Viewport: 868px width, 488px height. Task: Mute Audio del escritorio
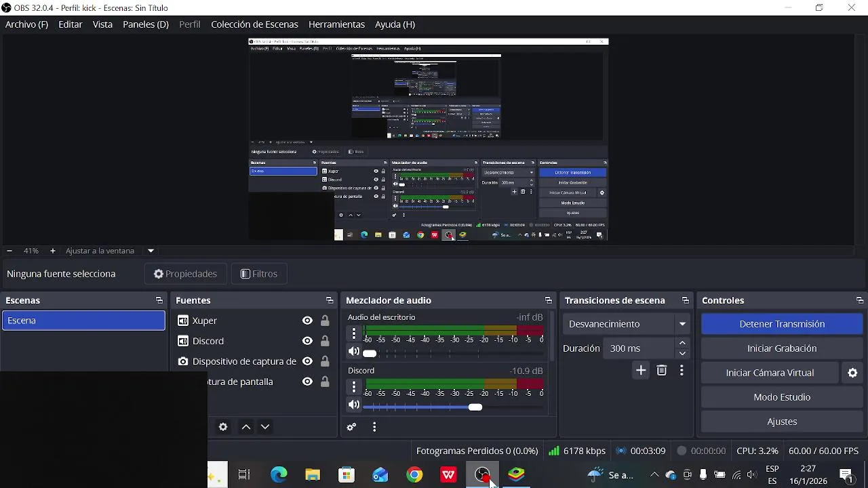click(x=354, y=352)
